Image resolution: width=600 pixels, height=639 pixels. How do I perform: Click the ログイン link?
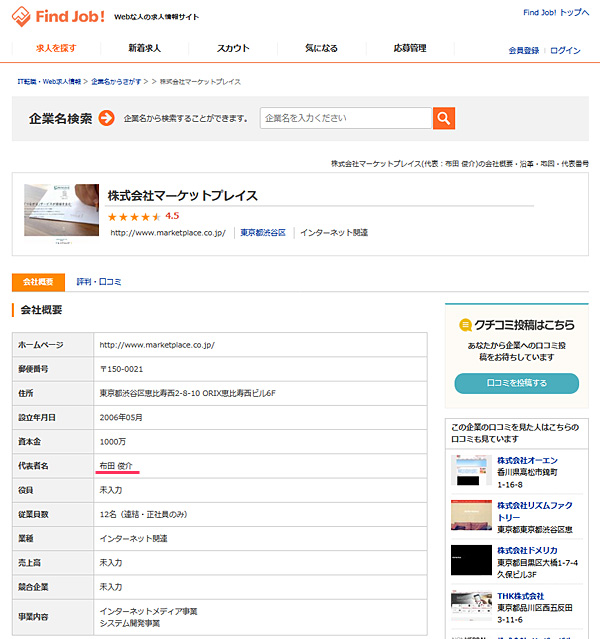click(x=565, y=51)
